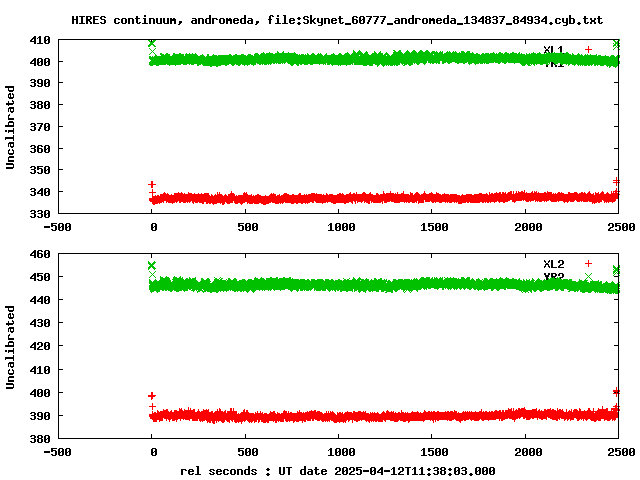Click the 1000 x-axis tick under the XL1 plot
Image resolution: width=640 pixels, height=480 pixels.
[341, 227]
